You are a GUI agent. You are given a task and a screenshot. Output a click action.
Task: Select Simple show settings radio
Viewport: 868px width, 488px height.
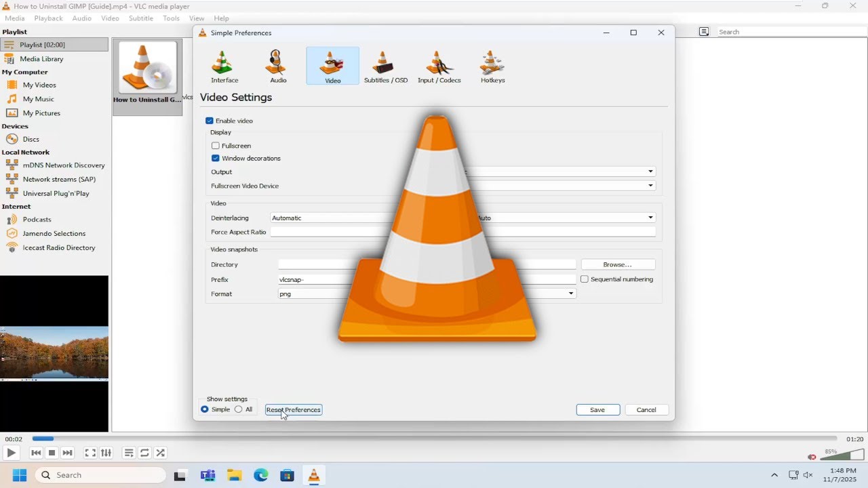205,409
